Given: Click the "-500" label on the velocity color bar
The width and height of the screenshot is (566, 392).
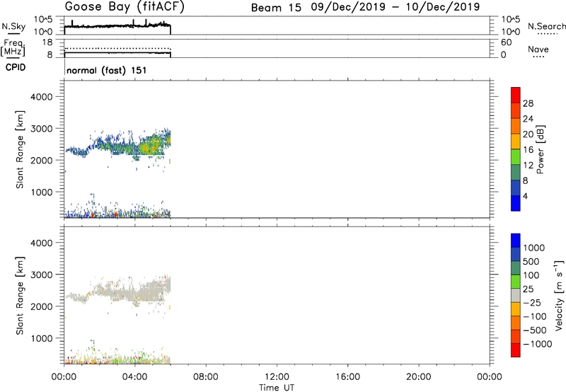Looking at the screenshot, I should click(535, 330).
